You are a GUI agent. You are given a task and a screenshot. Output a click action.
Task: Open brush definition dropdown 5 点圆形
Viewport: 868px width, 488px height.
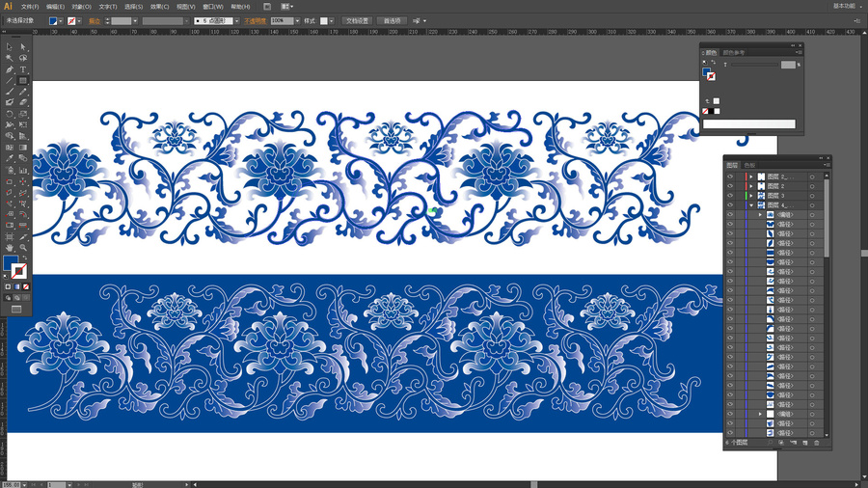[x=237, y=21]
